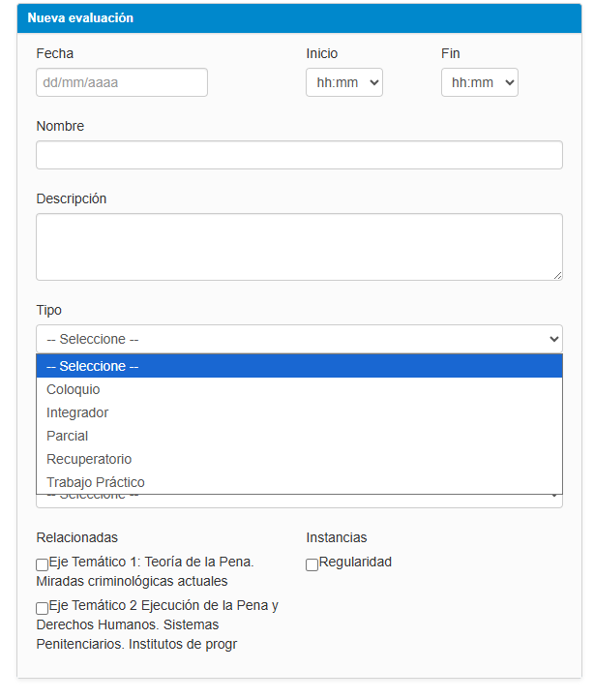
Task: Collapse the Tipo dropdown selector
Action: [x=299, y=339]
